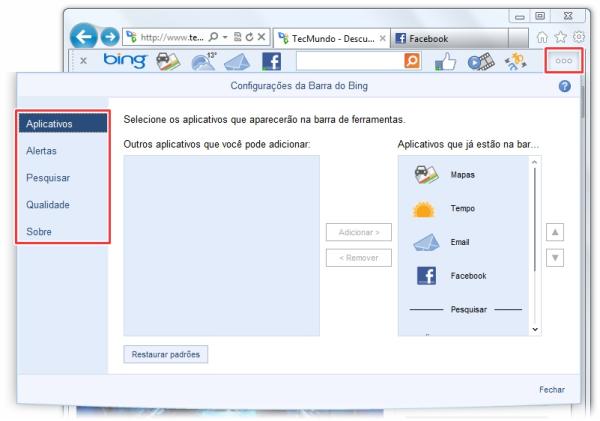600x421 pixels.
Task: Open the Translator icon in Bing Bar
Action: tap(515, 61)
